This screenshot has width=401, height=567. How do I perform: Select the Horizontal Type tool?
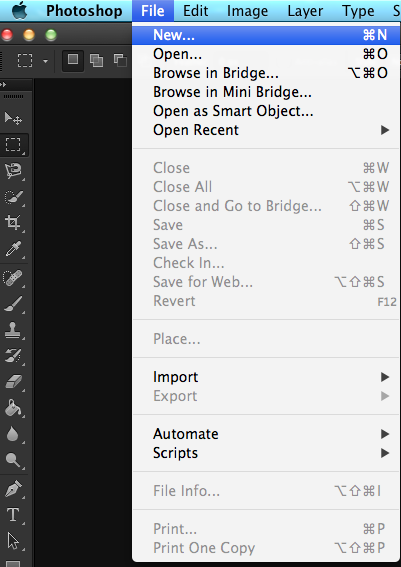[13, 515]
